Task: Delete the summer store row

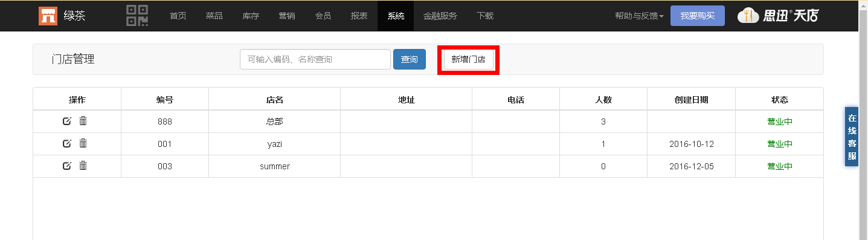Action: (83, 166)
